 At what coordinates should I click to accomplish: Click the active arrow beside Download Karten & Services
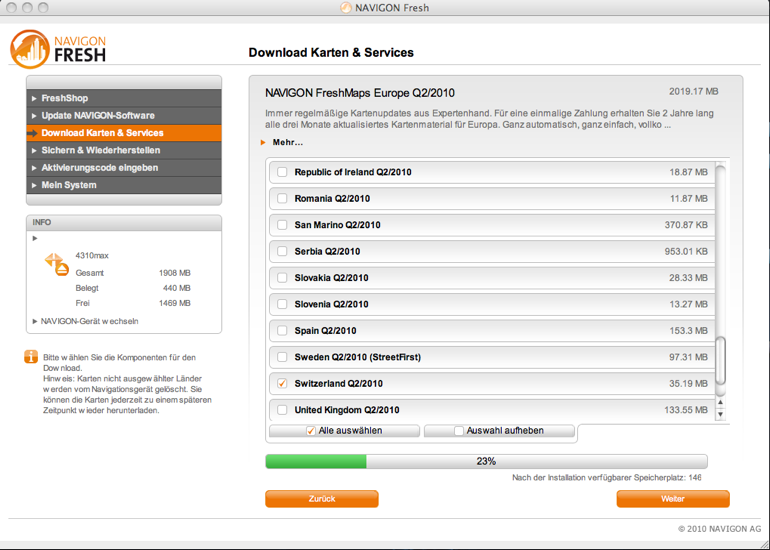click(33, 133)
